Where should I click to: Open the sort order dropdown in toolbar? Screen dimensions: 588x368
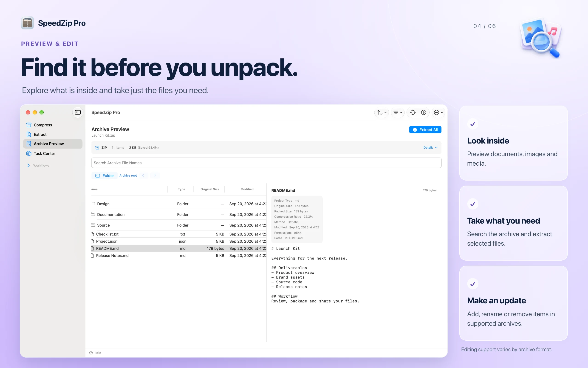[382, 112]
